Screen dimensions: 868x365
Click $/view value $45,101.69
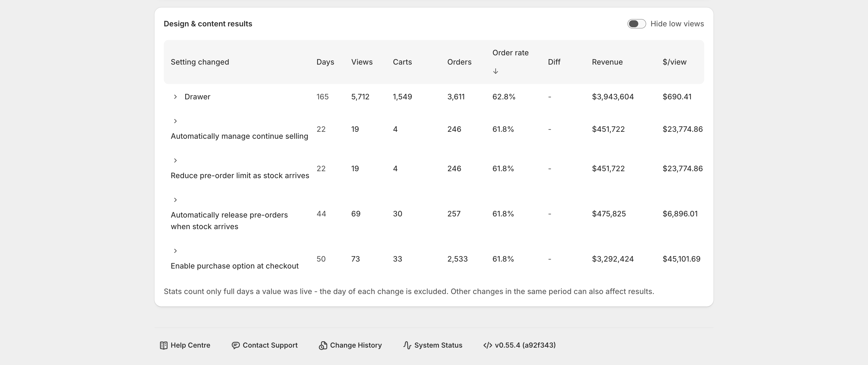[x=681, y=259]
